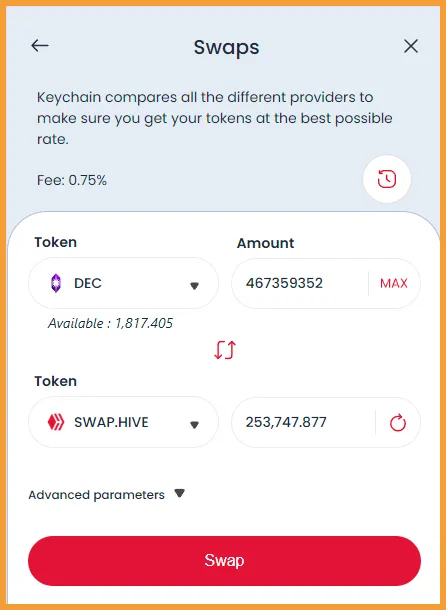Close the Swaps panel
This screenshot has width=446, height=610.
pos(411,46)
